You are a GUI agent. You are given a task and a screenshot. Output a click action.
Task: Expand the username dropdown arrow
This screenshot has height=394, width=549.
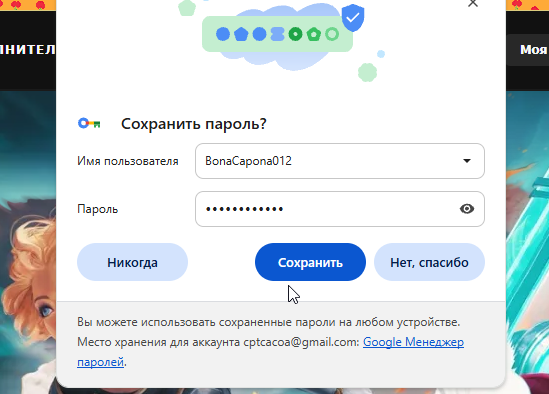pos(467,161)
